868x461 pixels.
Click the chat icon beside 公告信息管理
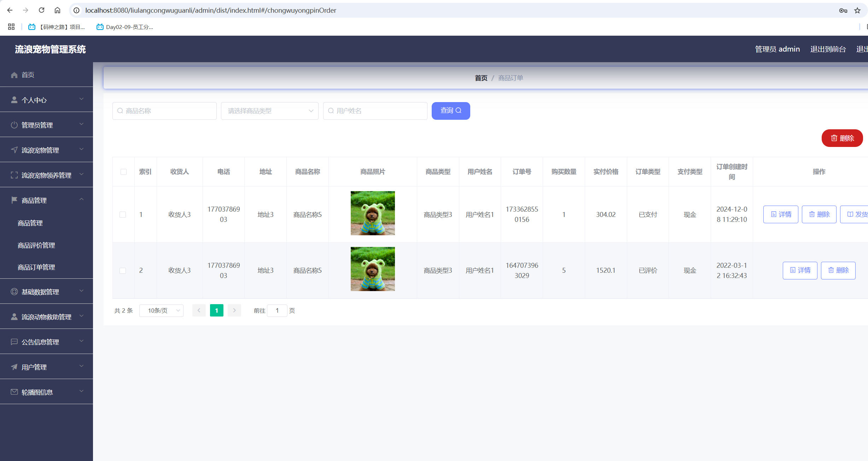point(14,342)
